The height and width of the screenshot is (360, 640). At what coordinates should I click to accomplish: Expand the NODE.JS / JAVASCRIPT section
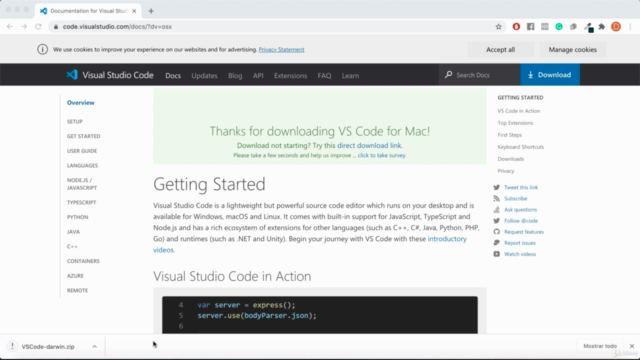click(x=82, y=184)
